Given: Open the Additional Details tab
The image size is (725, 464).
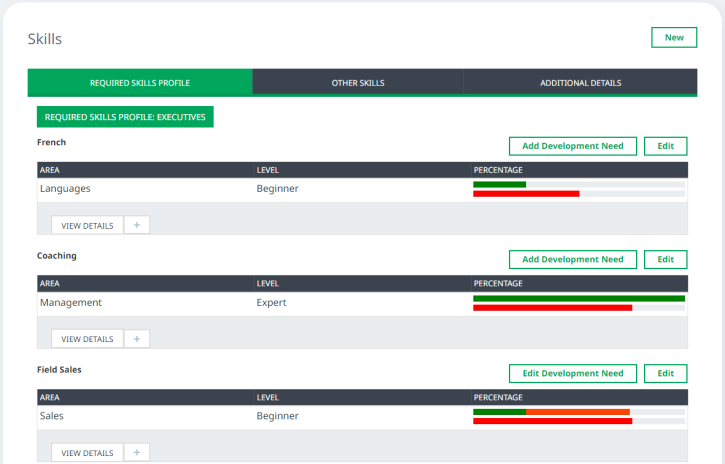Looking at the screenshot, I should click(580, 83).
